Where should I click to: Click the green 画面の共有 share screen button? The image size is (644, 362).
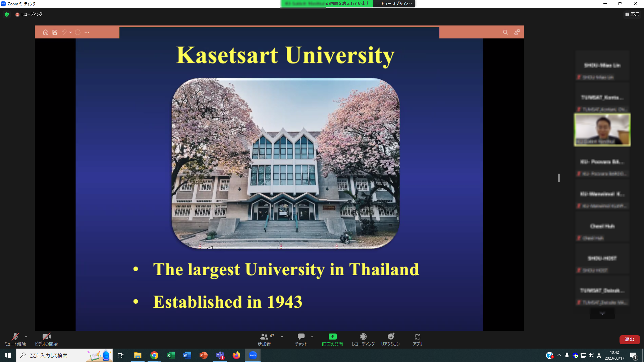click(x=332, y=340)
